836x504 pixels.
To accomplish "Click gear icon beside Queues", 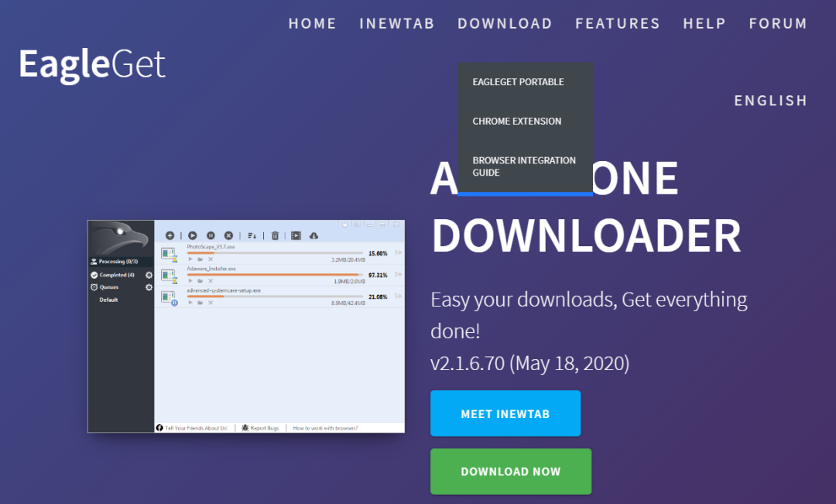I will pos(149,287).
